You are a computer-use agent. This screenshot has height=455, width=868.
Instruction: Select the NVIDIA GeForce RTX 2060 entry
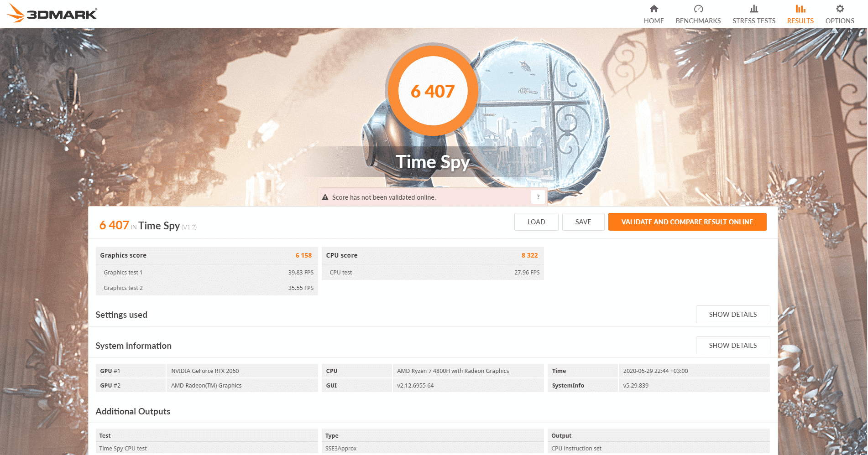[x=205, y=371]
